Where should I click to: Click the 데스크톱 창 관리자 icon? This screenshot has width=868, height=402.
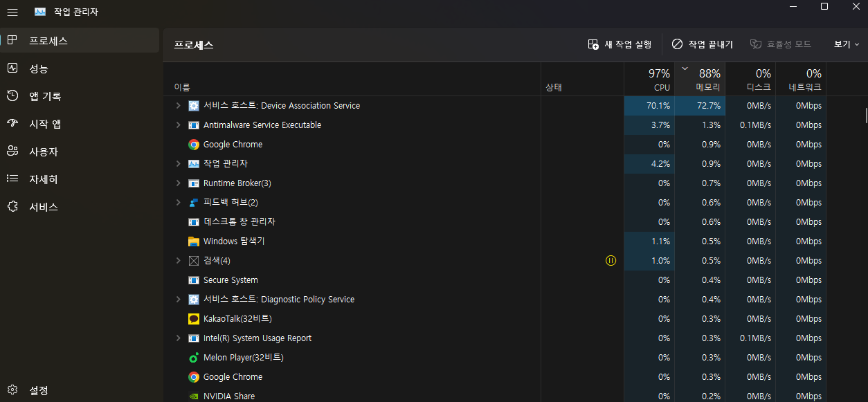click(x=194, y=222)
